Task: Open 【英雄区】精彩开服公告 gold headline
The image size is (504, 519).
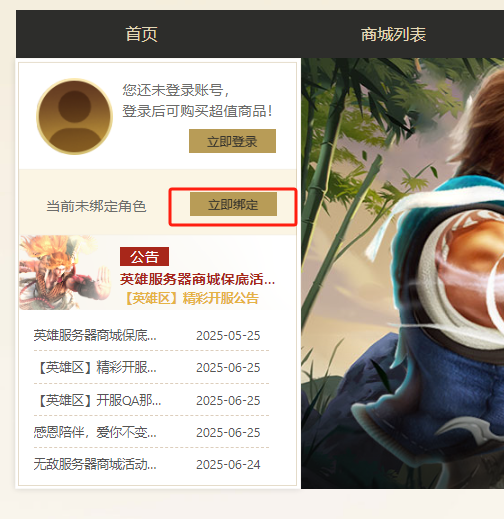Action: 191,298
